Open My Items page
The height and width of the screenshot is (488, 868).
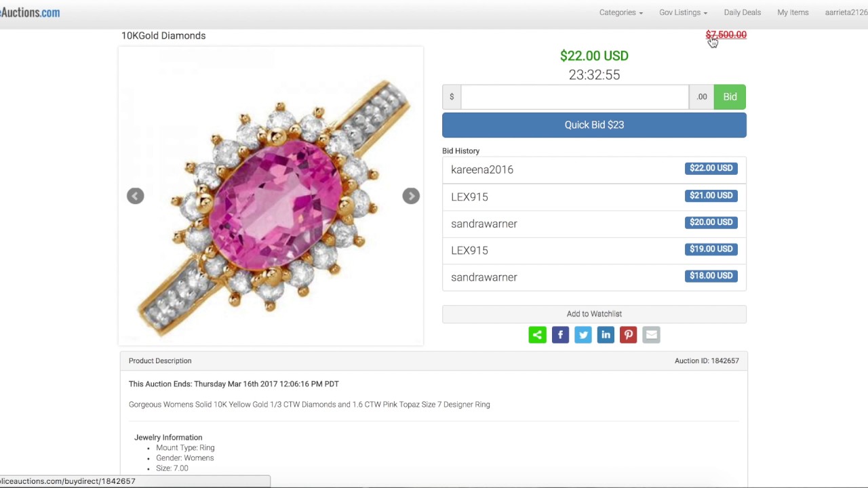click(793, 12)
